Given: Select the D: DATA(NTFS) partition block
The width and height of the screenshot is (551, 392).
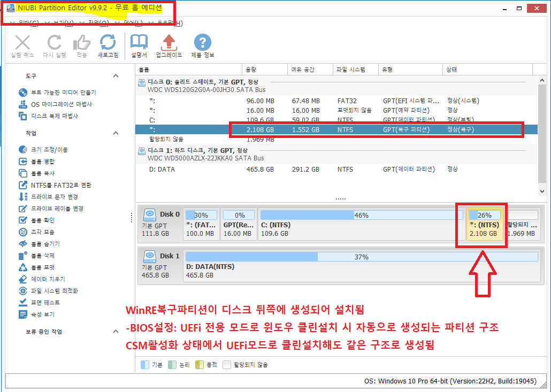Looking at the screenshot, I should coord(362,266).
